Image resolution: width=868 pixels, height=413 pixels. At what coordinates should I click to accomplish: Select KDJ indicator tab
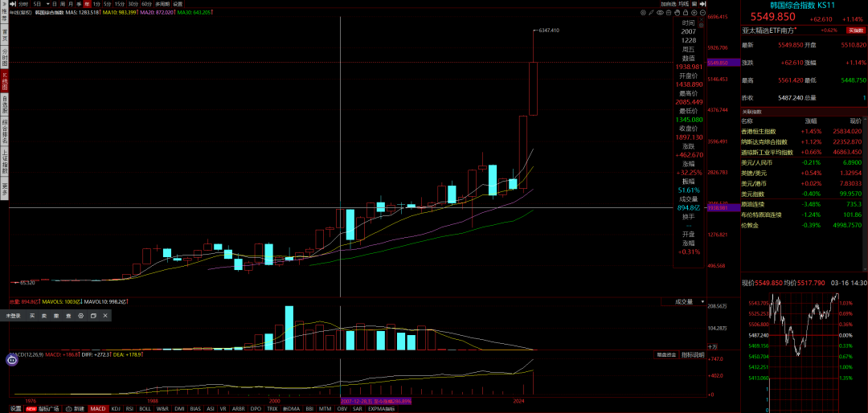click(x=116, y=408)
